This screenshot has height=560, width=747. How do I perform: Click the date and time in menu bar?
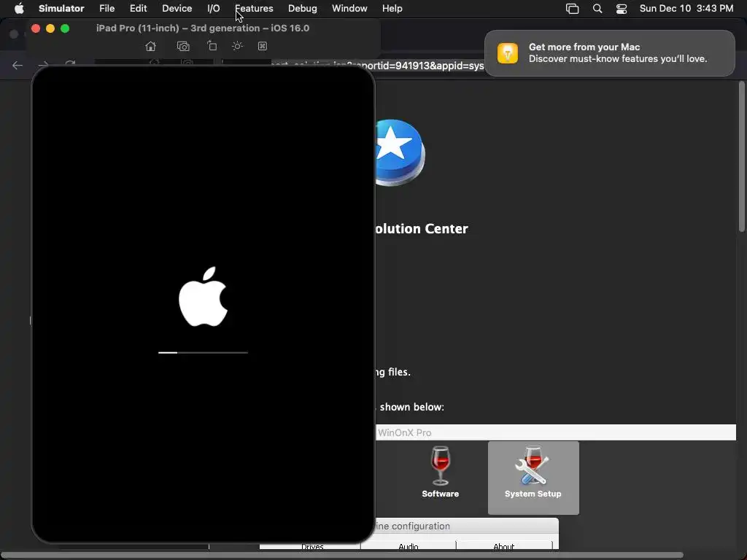click(686, 9)
